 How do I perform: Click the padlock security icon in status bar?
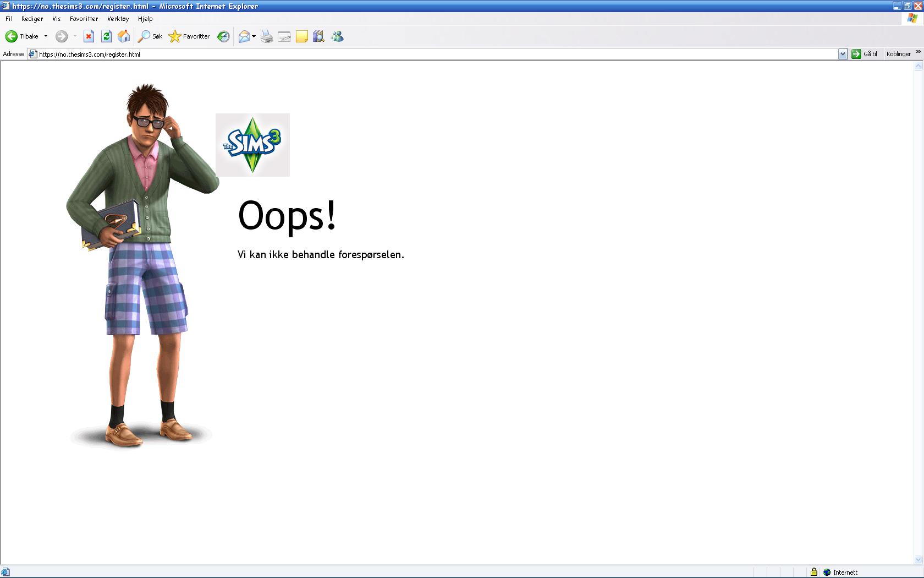[x=814, y=572]
